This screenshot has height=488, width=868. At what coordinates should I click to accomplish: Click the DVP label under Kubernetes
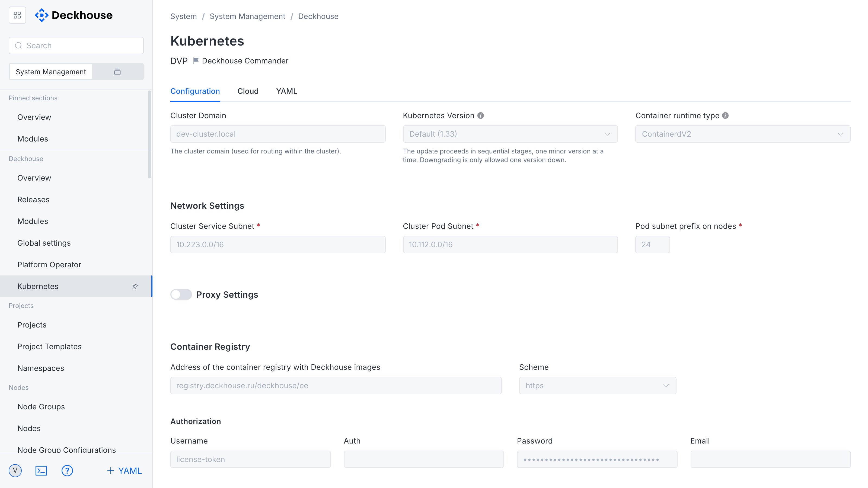179,61
